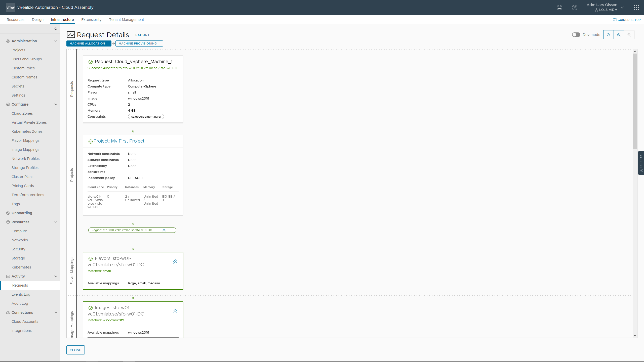Switch to the Design tab
Image resolution: width=644 pixels, height=362 pixels.
[38, 20]
